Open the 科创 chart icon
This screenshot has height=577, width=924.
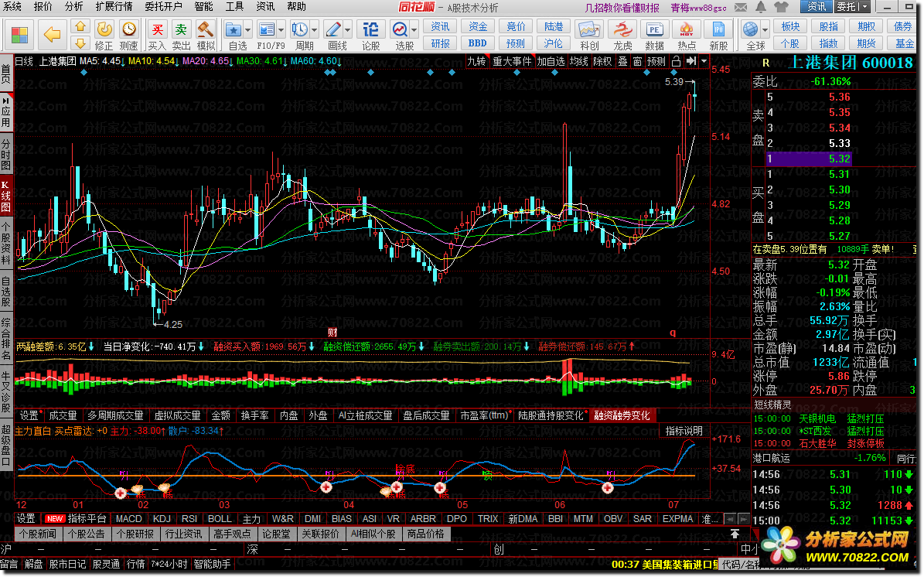click(589, 30)
